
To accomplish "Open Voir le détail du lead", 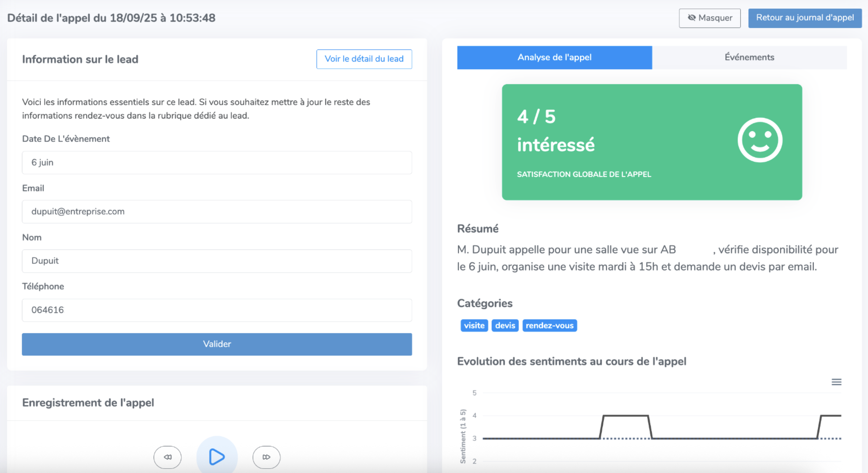I will pos(364,59).
